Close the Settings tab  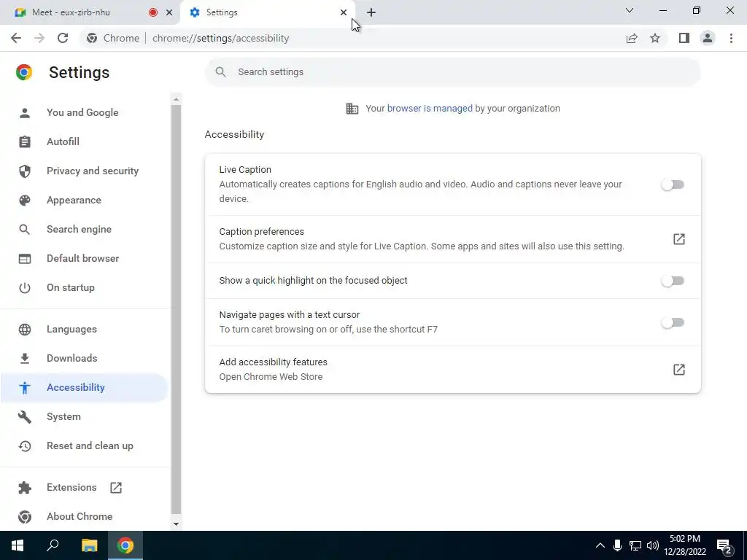pos(344,12)
